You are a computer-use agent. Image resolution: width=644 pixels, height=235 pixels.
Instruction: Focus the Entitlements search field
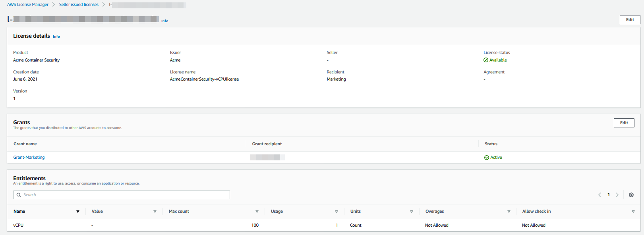click(x=122, y=195)
